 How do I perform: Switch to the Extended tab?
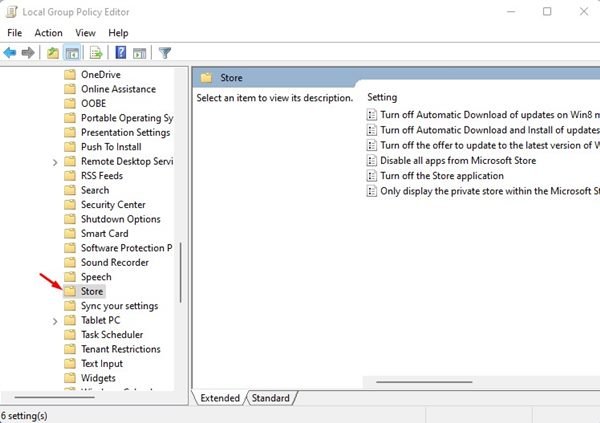pyautogui.click(x=220, y=398)
